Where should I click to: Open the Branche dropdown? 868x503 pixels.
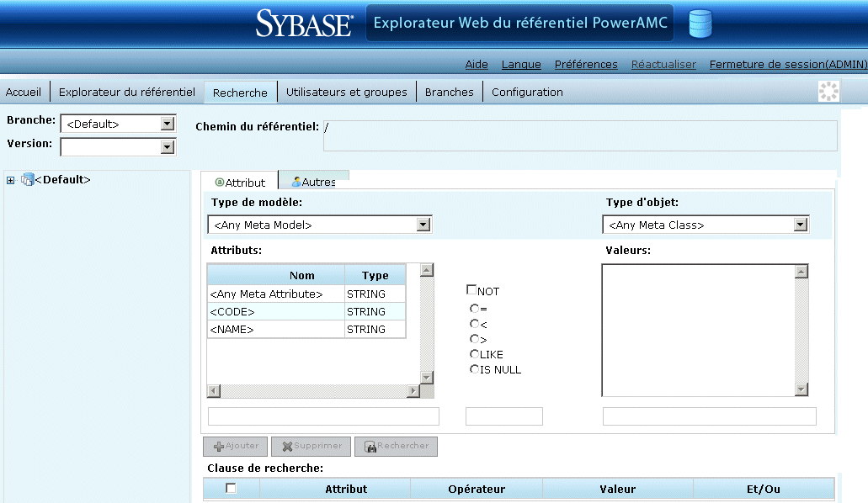click(x=168, y=124)
